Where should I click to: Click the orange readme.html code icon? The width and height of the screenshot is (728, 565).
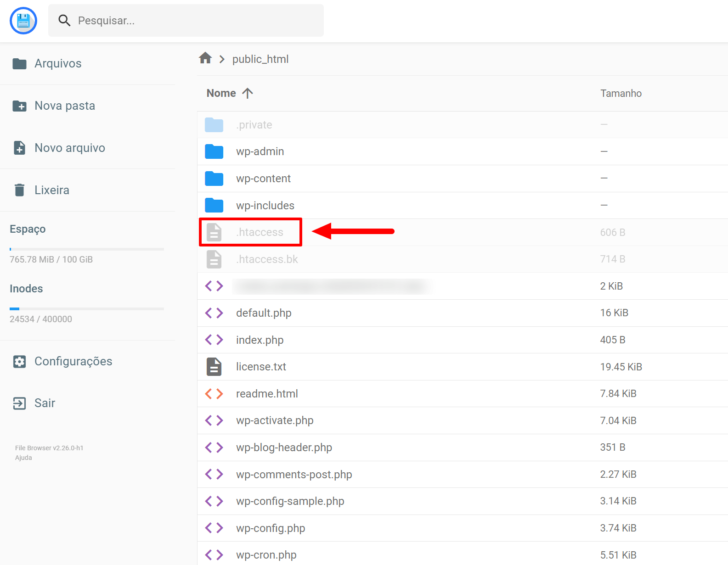click(x=214, y=394)
